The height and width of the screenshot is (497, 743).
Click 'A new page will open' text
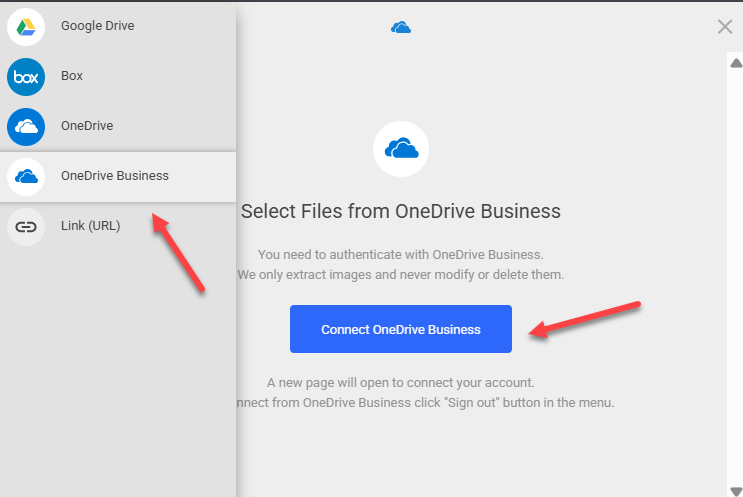(x=401, y=382)
